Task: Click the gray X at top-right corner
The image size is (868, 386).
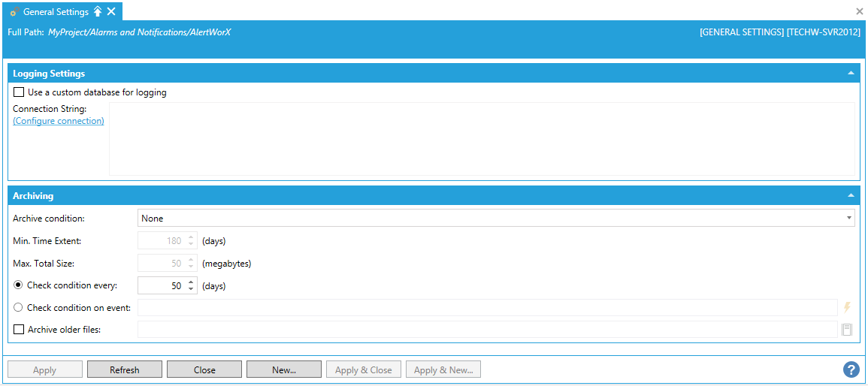Action: coord(860,12)
